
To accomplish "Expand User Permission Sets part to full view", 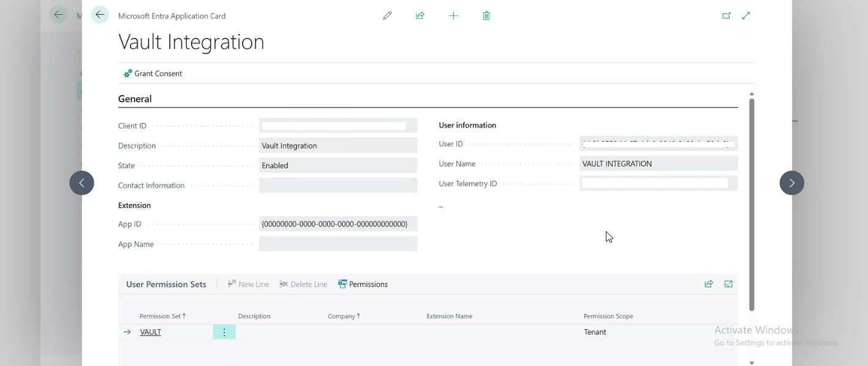I will 728,284.
